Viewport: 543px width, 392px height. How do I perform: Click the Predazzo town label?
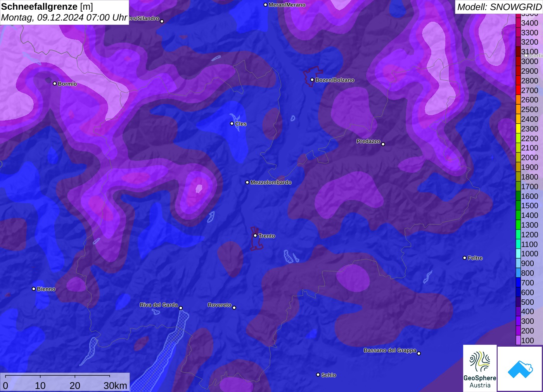pos(368,141)
